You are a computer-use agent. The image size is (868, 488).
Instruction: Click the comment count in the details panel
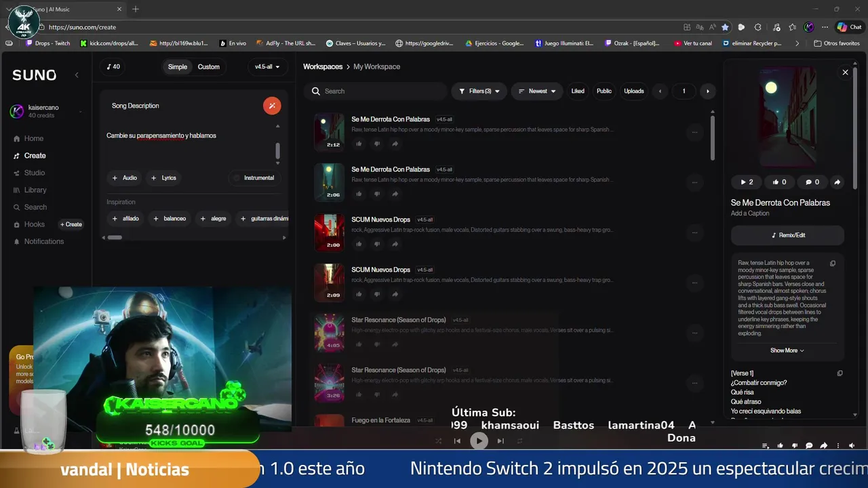tap(812, 182)
